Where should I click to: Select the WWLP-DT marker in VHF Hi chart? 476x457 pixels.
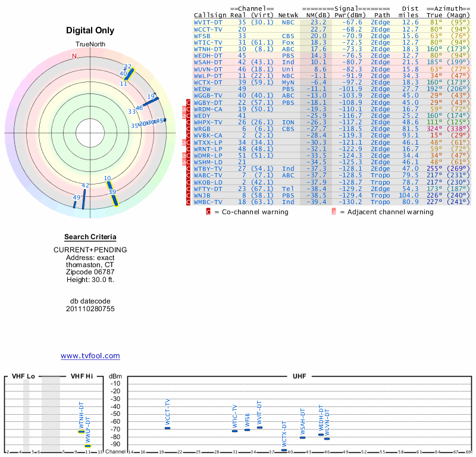87,446
